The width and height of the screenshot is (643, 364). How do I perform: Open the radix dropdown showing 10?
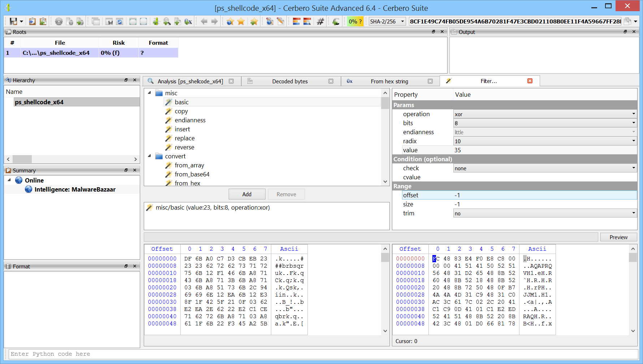click(x=545, y=141)
